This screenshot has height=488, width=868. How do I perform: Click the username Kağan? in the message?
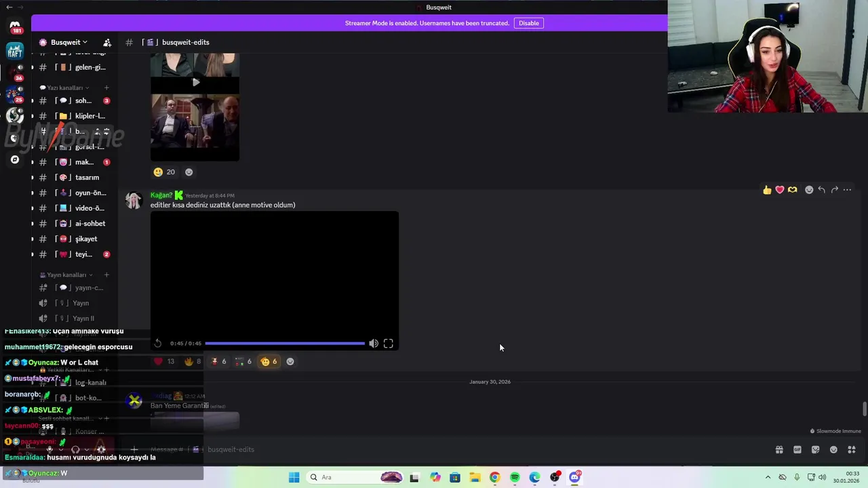click(161, 195)
